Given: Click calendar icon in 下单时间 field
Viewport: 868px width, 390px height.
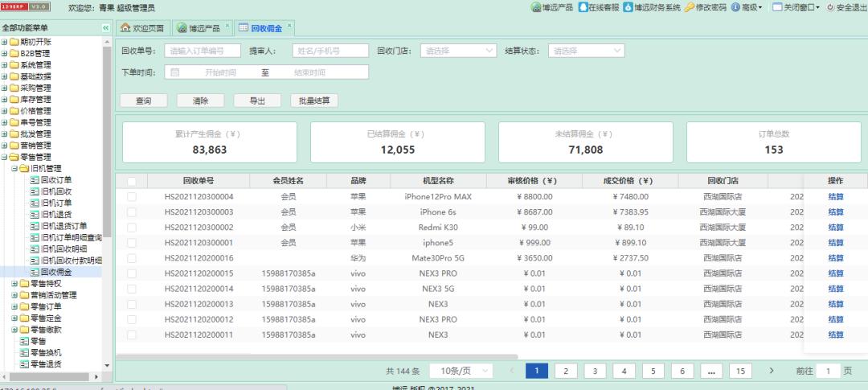Looking at the screenshot, I should [x=175, y=72].
